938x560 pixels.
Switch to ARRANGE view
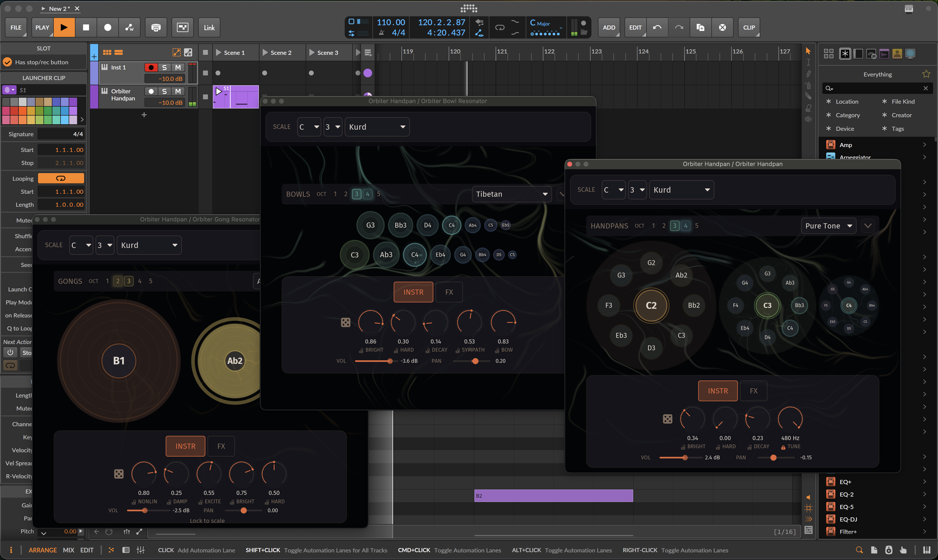(x=43, y=550)
